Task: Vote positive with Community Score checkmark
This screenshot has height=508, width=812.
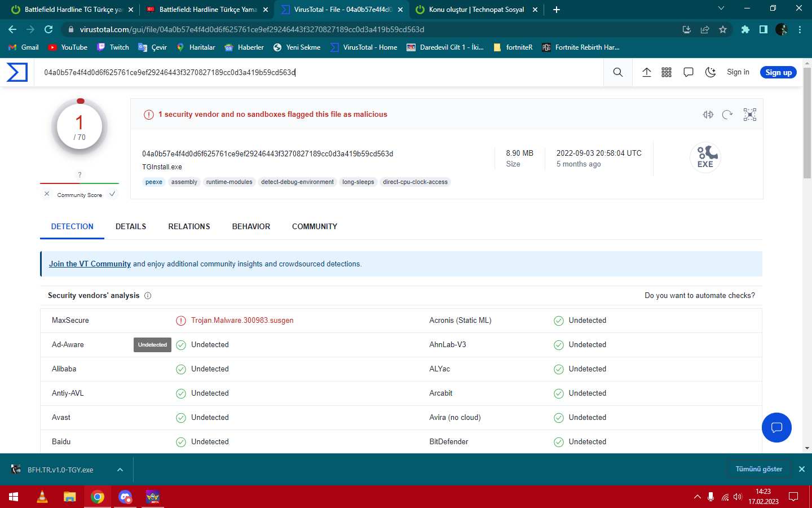Action: click(112, 194)
